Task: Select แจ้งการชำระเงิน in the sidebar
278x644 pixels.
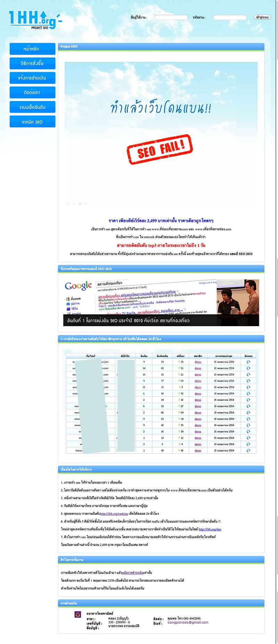Action: pyautogui.click(x=32, y=78)
